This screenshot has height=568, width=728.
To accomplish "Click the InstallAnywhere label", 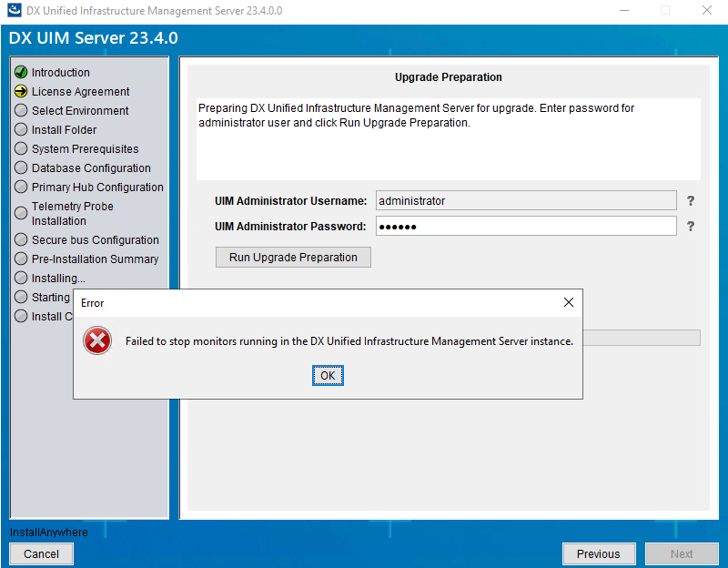I will point(49,532).
